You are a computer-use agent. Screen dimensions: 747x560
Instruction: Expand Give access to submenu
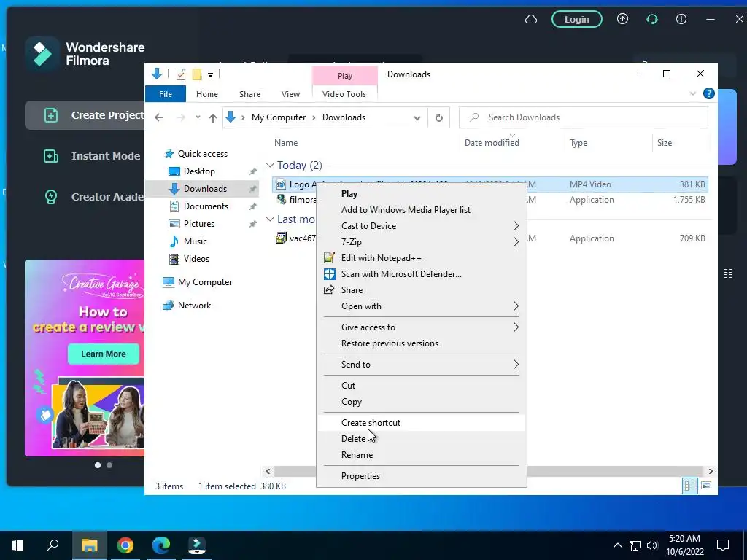point(516,327)
